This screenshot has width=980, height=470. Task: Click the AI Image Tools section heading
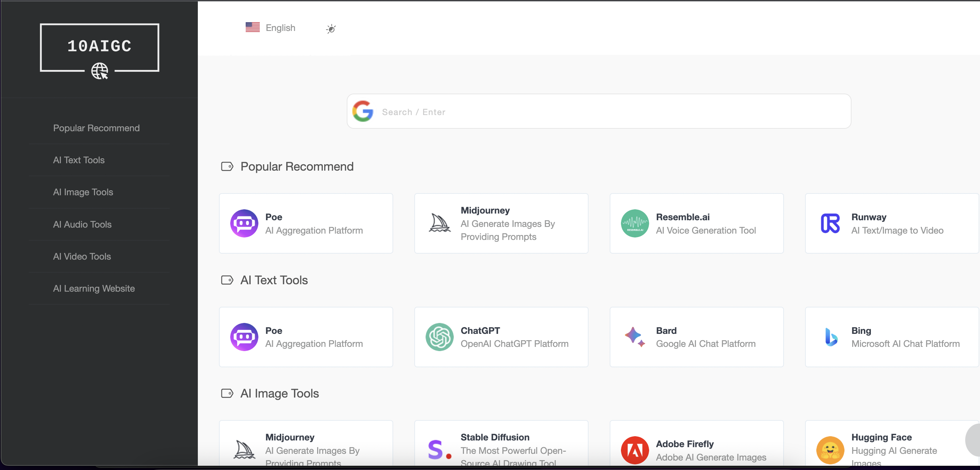[x=279, y=393]
